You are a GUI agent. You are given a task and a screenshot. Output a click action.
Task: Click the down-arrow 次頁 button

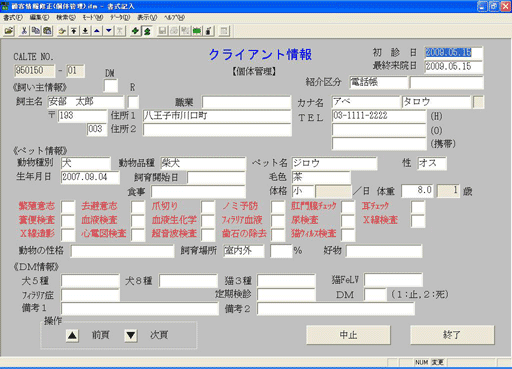coord(131,335)
